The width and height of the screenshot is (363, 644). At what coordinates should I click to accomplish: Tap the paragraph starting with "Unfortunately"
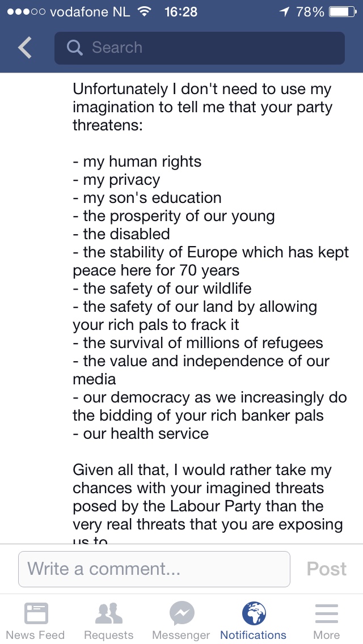click(x=202, y=107)
